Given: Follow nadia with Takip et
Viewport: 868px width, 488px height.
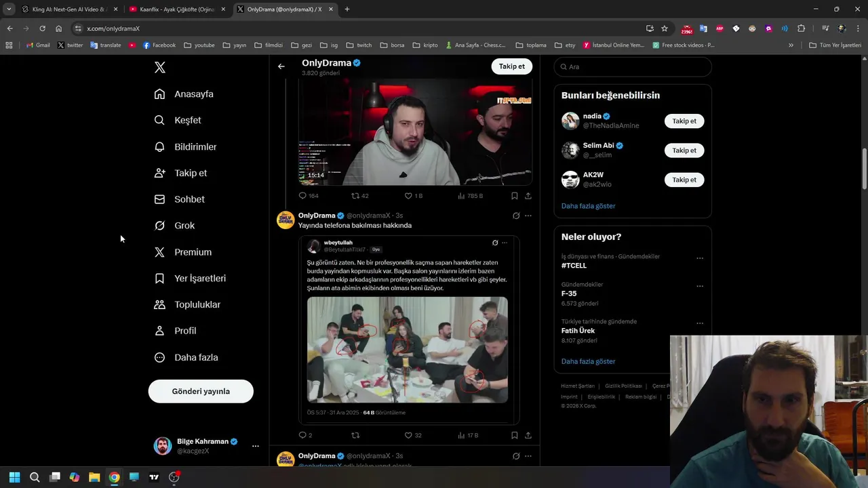Looking at the screenshot, I should pyautogui.click(x=684, y=121).
